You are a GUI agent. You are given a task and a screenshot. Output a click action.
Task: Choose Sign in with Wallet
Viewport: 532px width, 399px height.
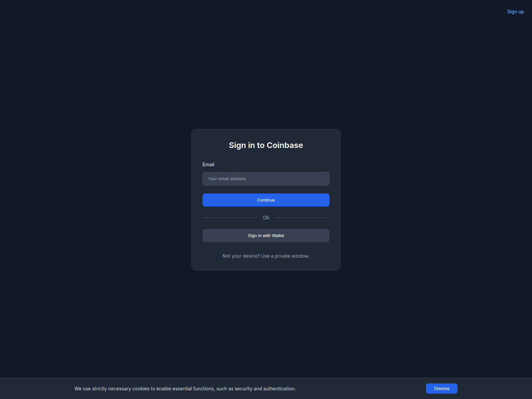click(x=266, y=235)
